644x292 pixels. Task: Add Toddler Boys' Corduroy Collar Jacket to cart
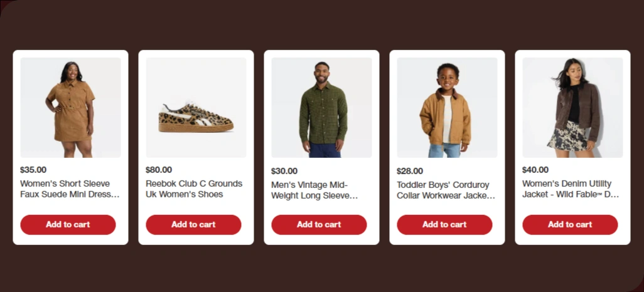pos(444,224)
